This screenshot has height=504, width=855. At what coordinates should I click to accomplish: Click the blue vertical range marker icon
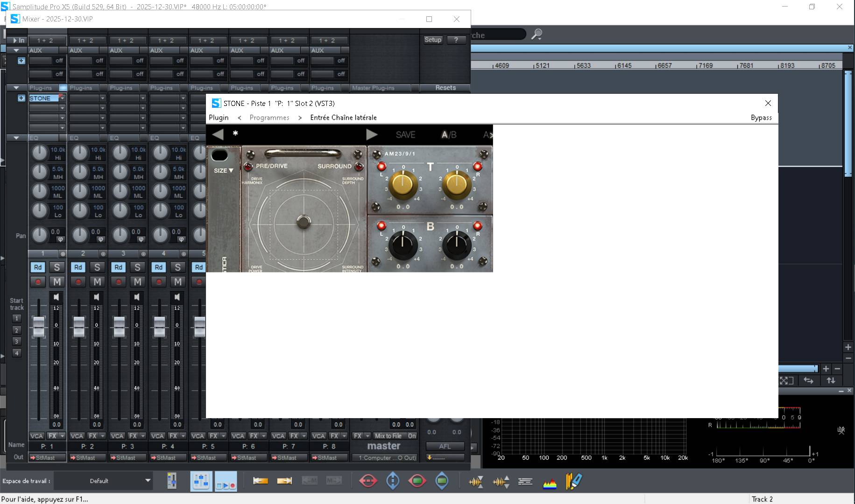point(393,481)
